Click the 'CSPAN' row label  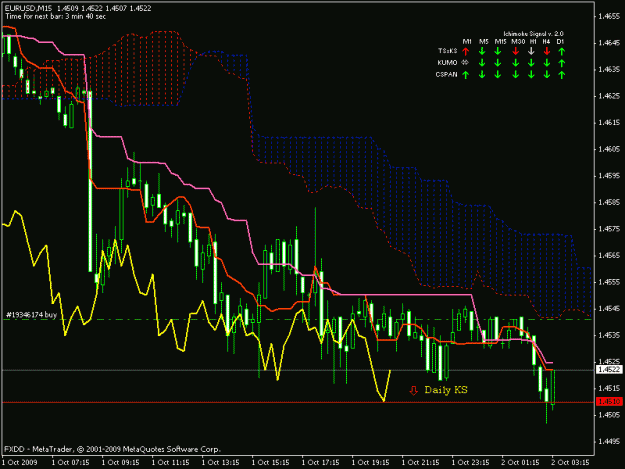click(x=446, y=74)
